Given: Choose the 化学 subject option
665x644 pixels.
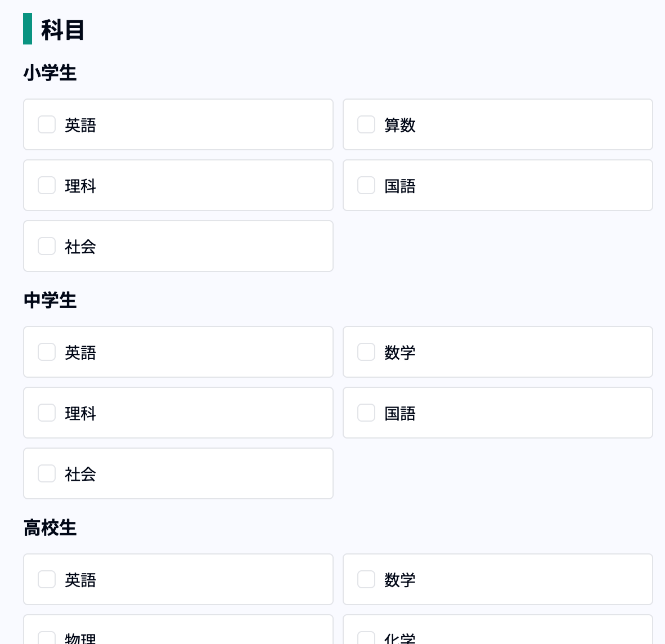Looking at the screenshot, I should click(366, 638).
